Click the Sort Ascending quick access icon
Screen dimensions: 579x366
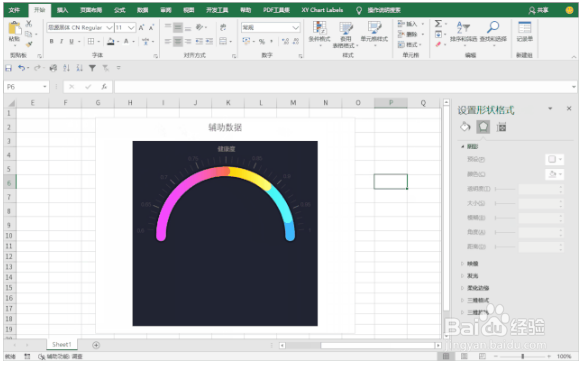pyautogui.click(x=66, y=68)
